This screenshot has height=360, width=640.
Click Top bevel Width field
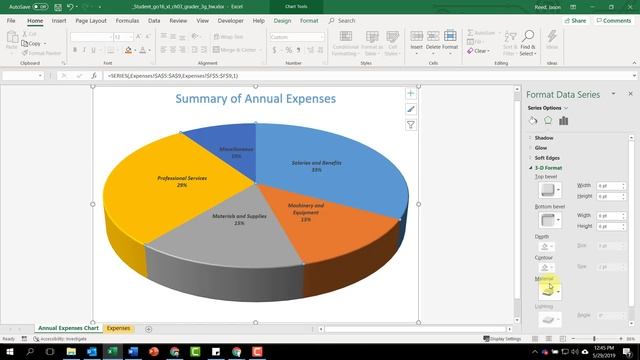coord(611,186)
